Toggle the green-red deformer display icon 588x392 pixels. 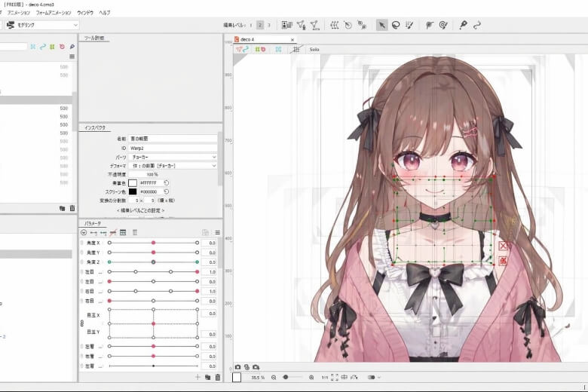pos(260,50)
